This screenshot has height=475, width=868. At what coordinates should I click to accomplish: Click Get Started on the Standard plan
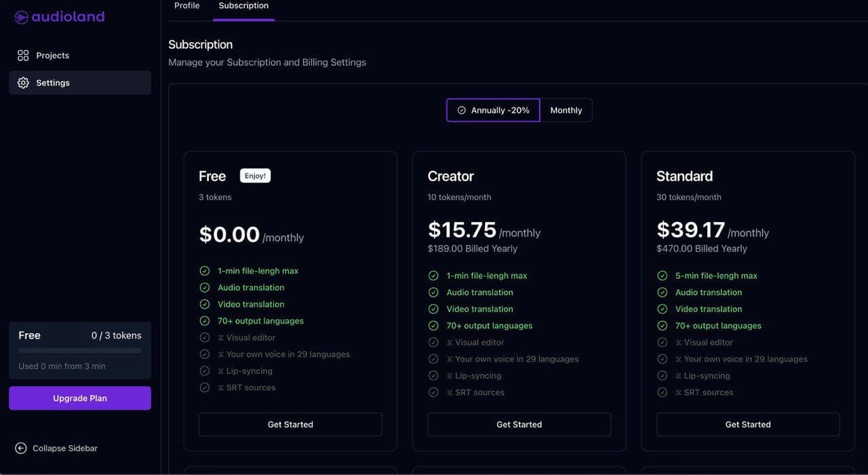tap(748, 425)
